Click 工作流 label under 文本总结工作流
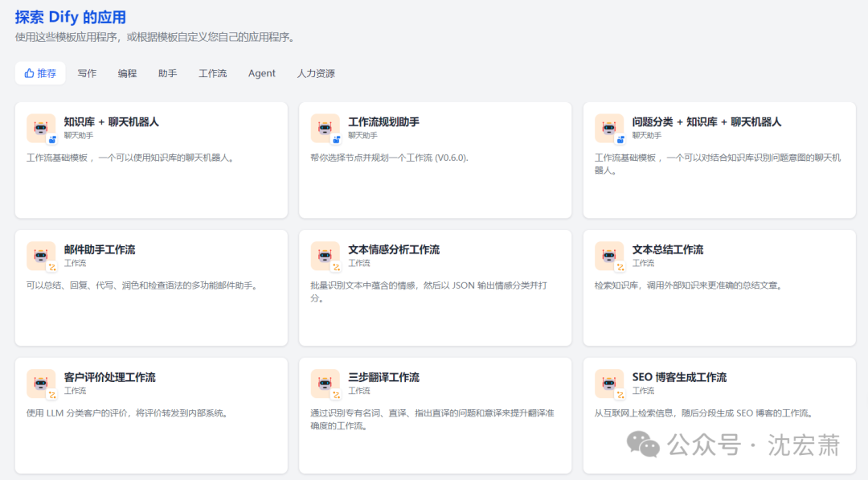Viewport: 868px width, 480px height. click(643, 263)
